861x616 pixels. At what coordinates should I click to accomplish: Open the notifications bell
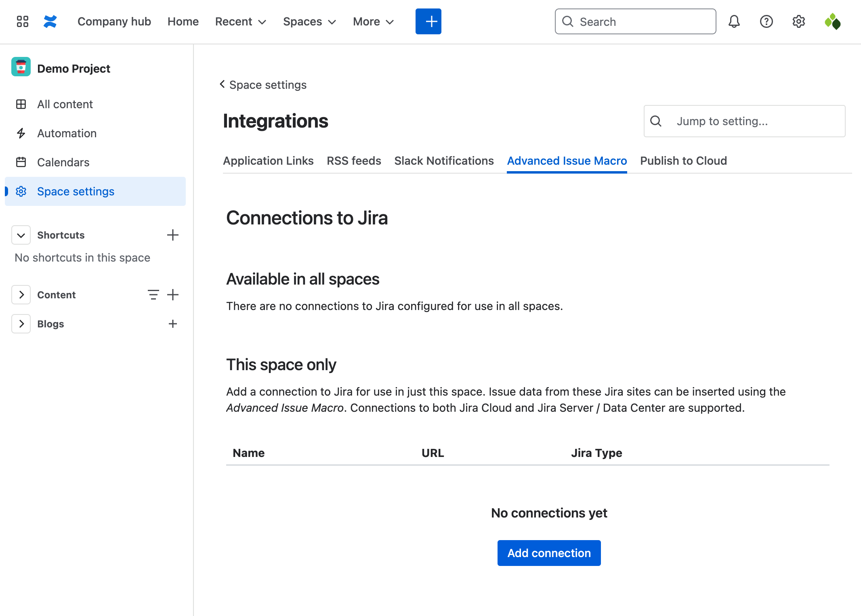(x=734, y=21)
